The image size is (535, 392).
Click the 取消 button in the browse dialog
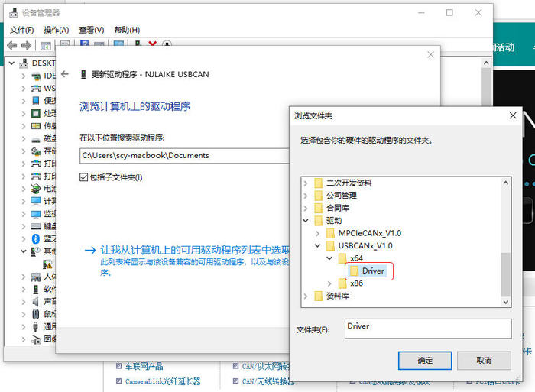pos(484,361)
